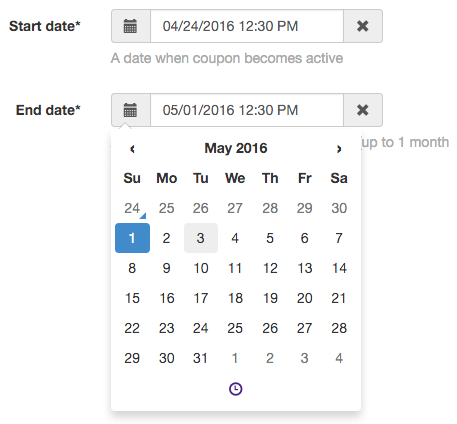This screenshot has width=457, height=424.
Task: Click inside the End date text field
Action: (x=247, y=110)
